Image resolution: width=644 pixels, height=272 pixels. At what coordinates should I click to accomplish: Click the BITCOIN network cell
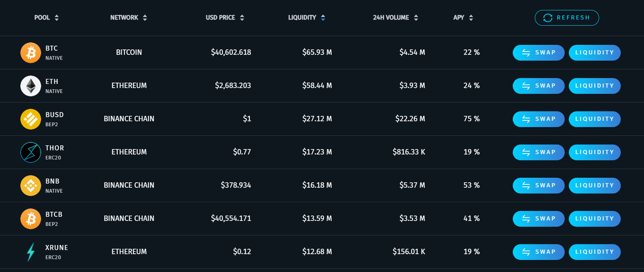pos(129,53)
